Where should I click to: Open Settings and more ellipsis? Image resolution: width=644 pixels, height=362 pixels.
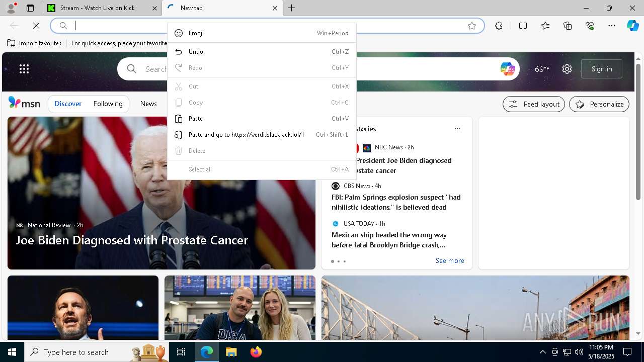[x=612, y=26]
